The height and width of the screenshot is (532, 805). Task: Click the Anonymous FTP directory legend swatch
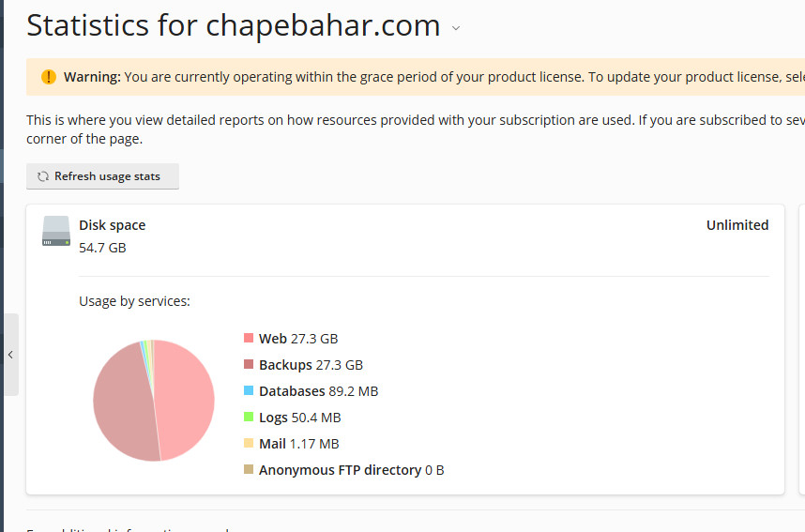[249, 470]
